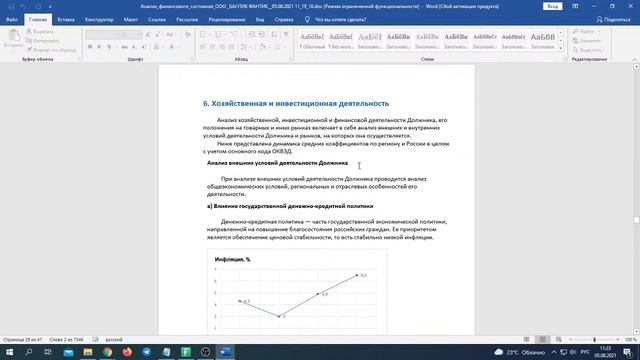Decrease font size with the shrink font icon
This screenshot has width=640, height=360.
coord(158,35)
